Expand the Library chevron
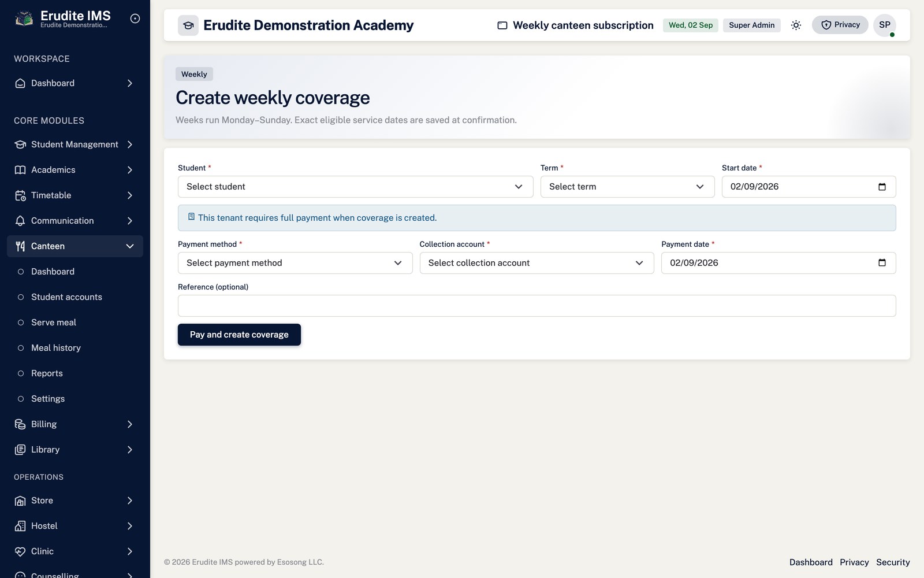This screenshot has height=578, width=924. coord(130,450)
